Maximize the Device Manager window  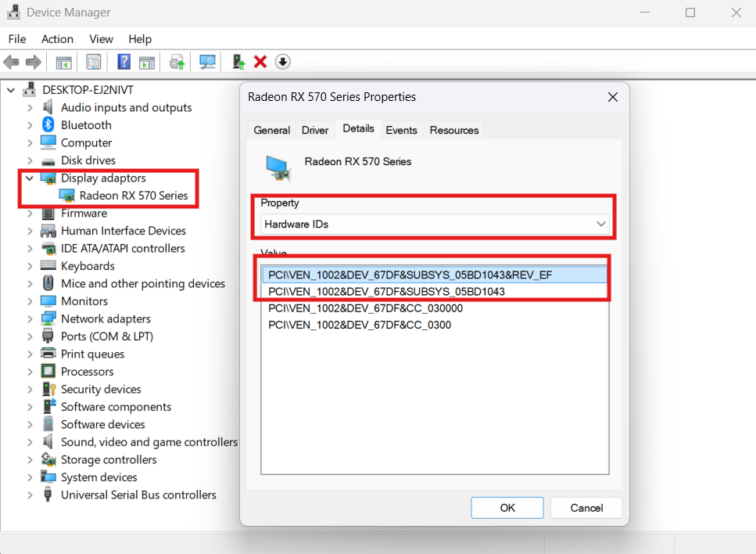690,13
